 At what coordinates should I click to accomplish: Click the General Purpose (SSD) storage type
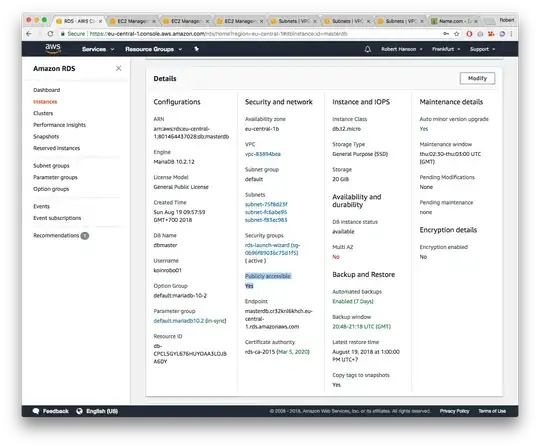pyautogui.click(x=360, y=154)
